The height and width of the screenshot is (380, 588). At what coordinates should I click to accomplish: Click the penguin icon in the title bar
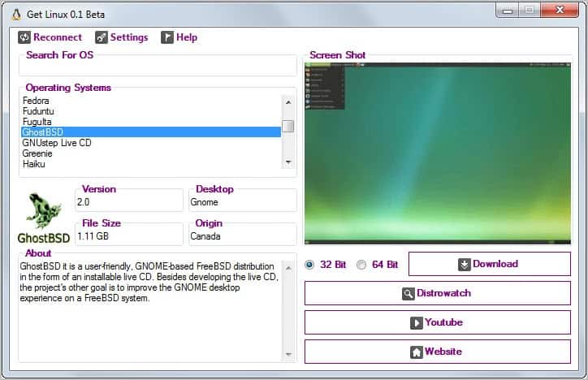pos(15,15)
